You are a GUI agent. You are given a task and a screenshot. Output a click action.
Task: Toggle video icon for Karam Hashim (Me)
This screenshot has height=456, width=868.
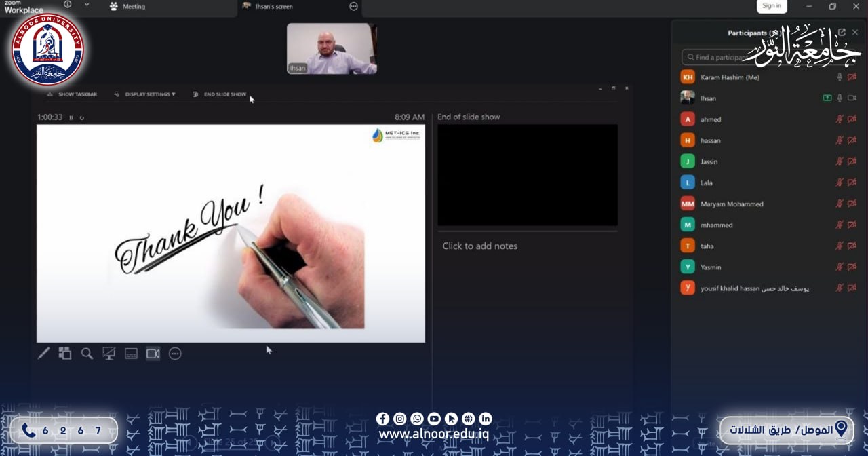tap(852, 77)
